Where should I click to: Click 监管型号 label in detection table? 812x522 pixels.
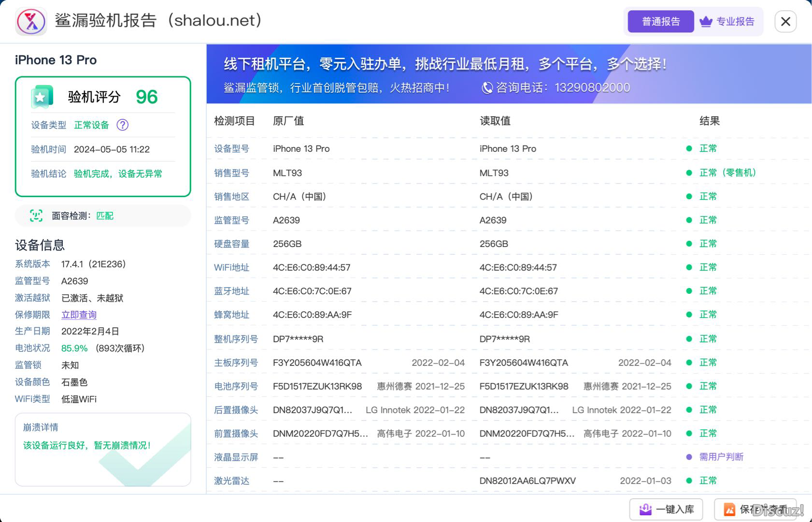pos(231,220)
